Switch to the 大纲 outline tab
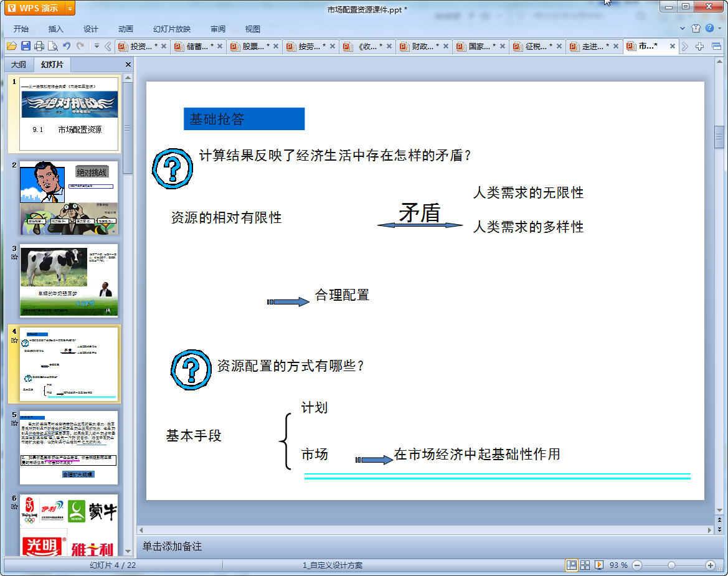Viewport: 728px width, 576px height. (x=19, y=65)
